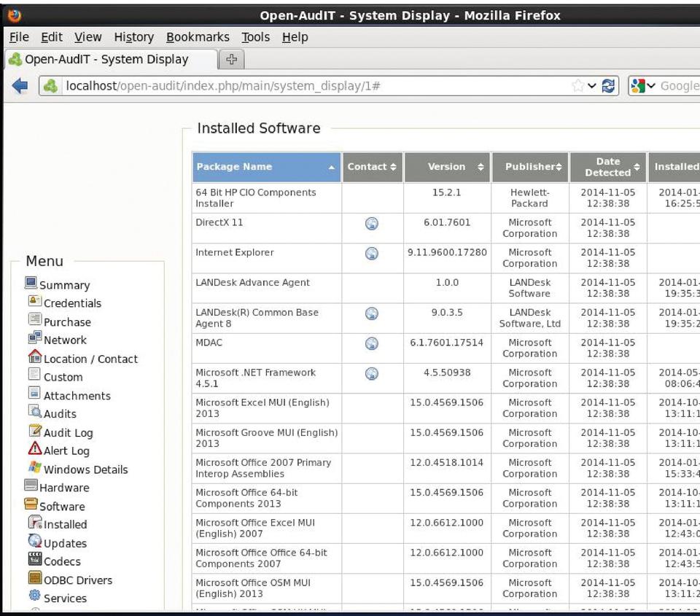The image size is (700, 616).
Task: Open the Bookmarks menu
Action: 197,37
